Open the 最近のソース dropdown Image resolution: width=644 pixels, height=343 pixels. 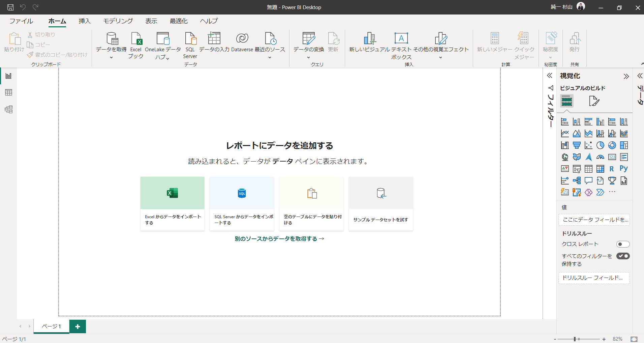point(270,57)
